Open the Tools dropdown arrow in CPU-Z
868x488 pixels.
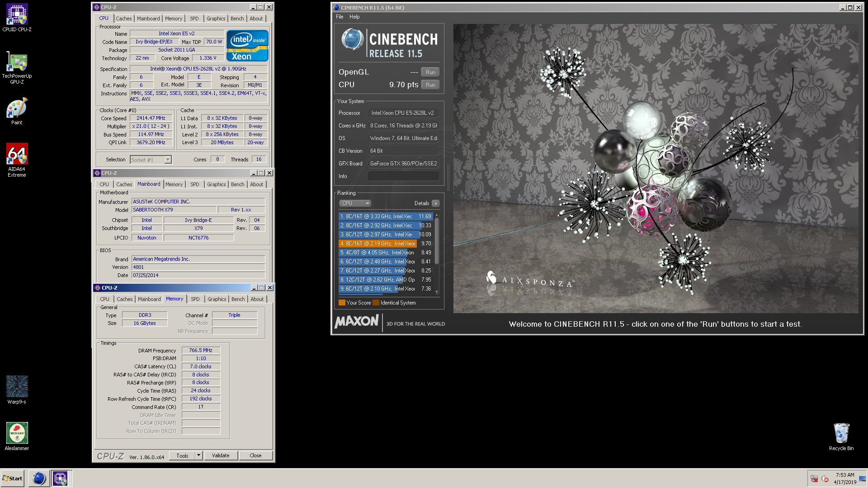198,455
